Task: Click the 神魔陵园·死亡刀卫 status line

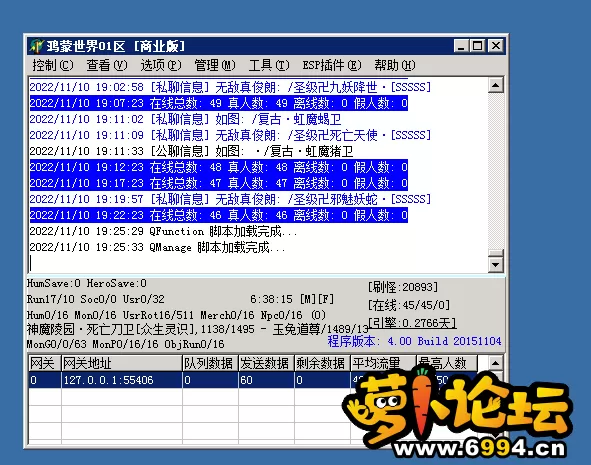Action: click(x=198, y=329)
